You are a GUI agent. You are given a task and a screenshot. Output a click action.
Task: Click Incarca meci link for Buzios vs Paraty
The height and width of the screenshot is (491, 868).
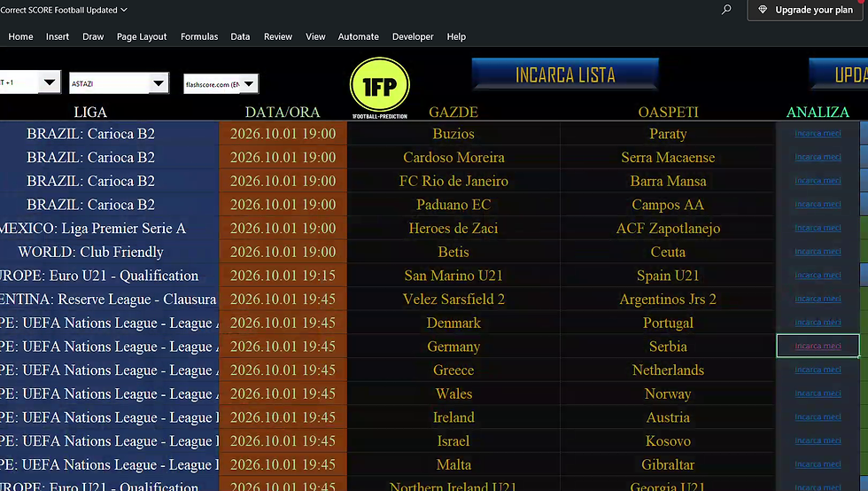tap(818, 133)
